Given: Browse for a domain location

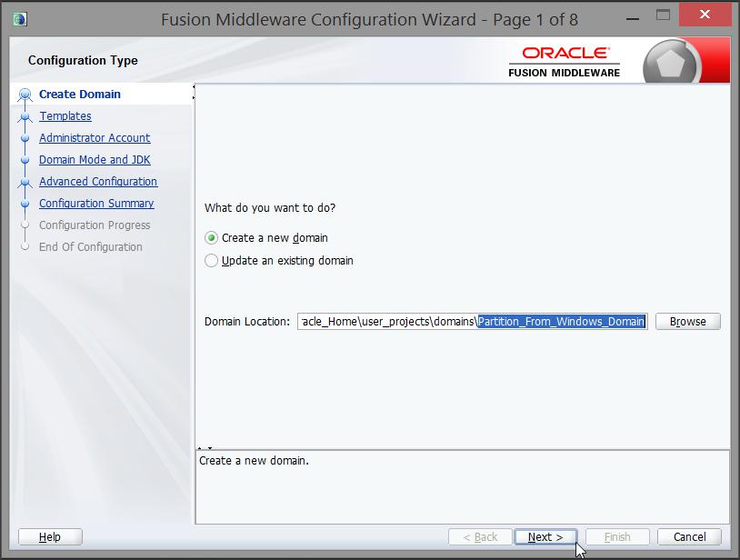Looking at the screenshot, I should tap(687, 321).
